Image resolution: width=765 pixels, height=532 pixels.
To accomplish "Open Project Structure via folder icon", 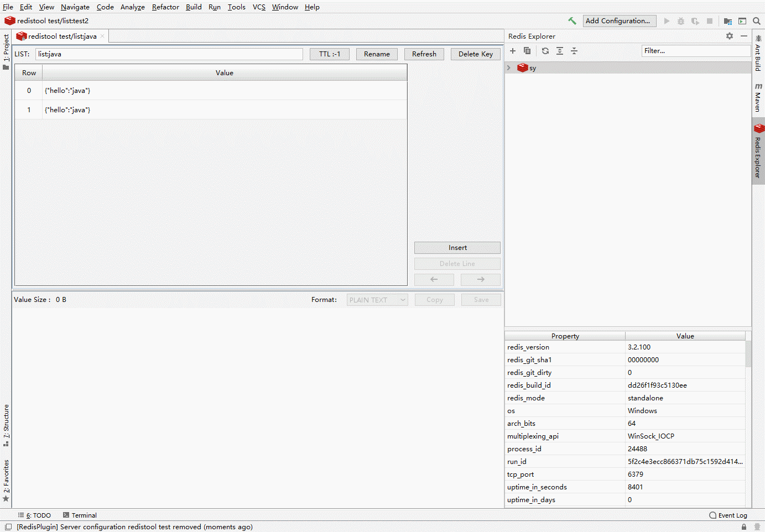I will [728, 21].
